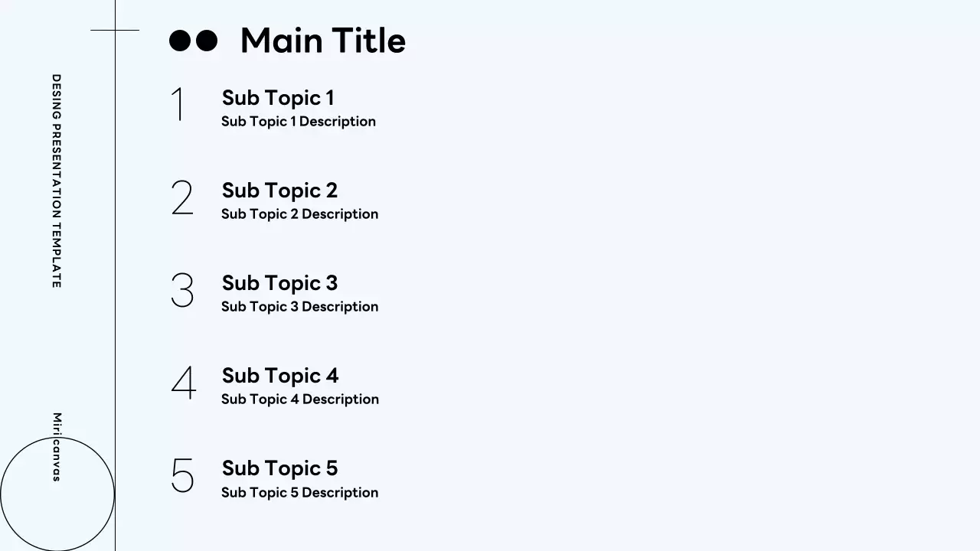Click the 'Sub Topic 3' heading
The height and width of the screenshot is (551, 980).
click(279, 283)
